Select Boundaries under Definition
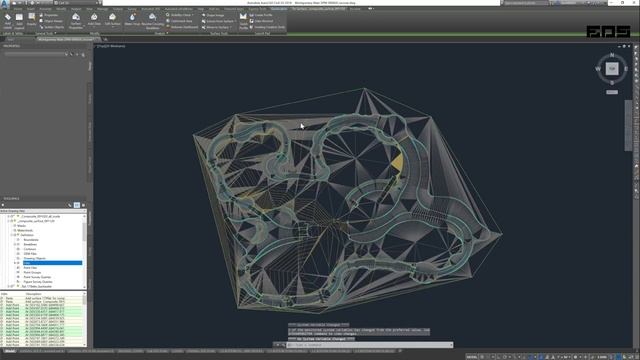Image resolution: width=640 pixels, height=360 pixels. click(31, 240)
